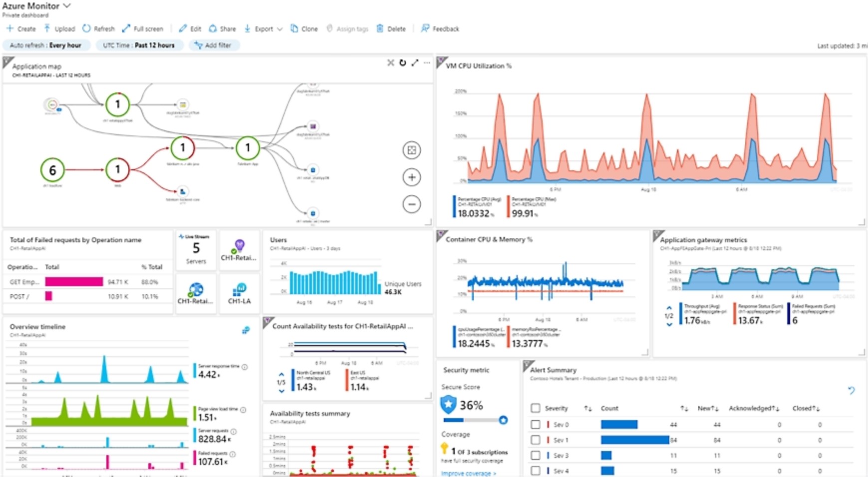The height and width of the screenshot is (477, 868).
Task: Switch to Full screen mode
Action: [143, 29]
